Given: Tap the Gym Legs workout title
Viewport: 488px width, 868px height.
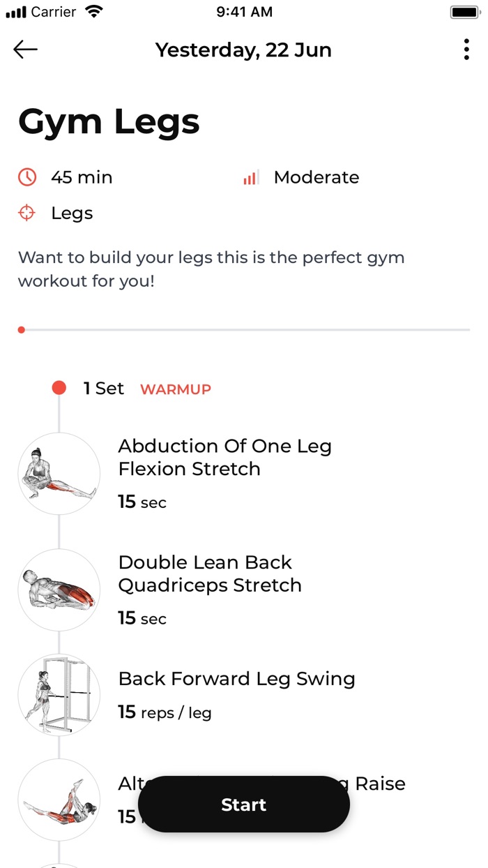Looking at the screenshot, I should click(109, 121).
